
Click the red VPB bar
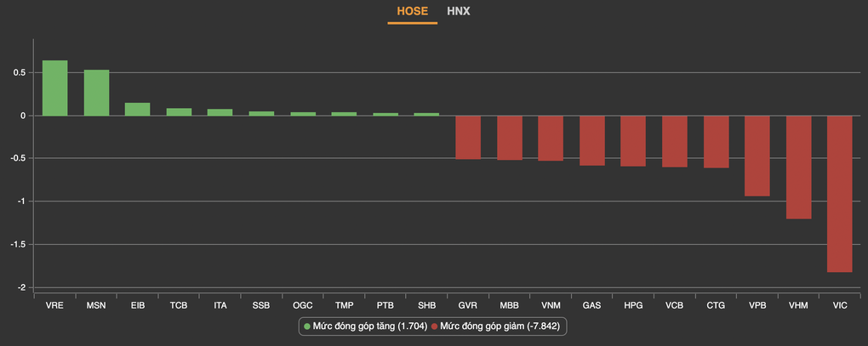point(757,156)
